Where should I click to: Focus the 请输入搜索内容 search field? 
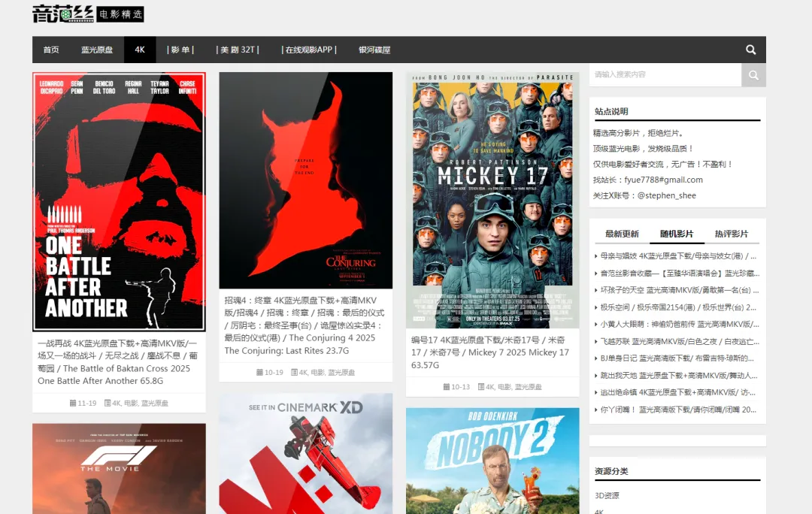click(x=665, y=74)
